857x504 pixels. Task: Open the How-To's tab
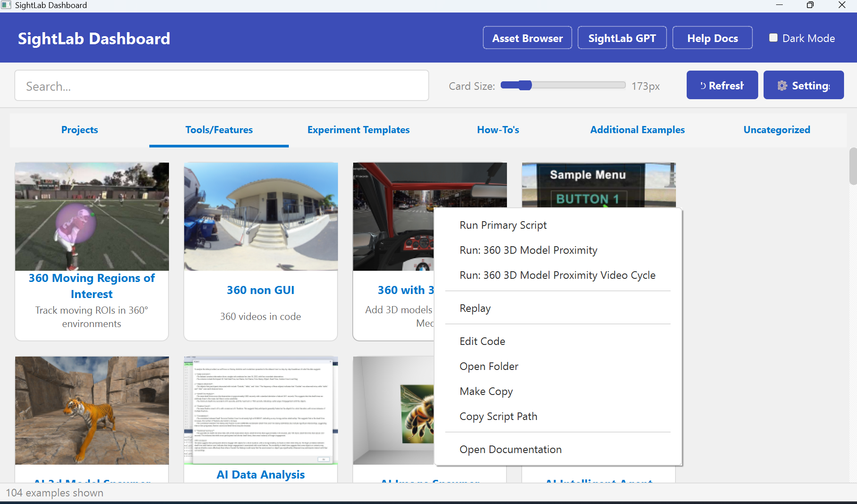pyautogui.click(x=498, y=130)
